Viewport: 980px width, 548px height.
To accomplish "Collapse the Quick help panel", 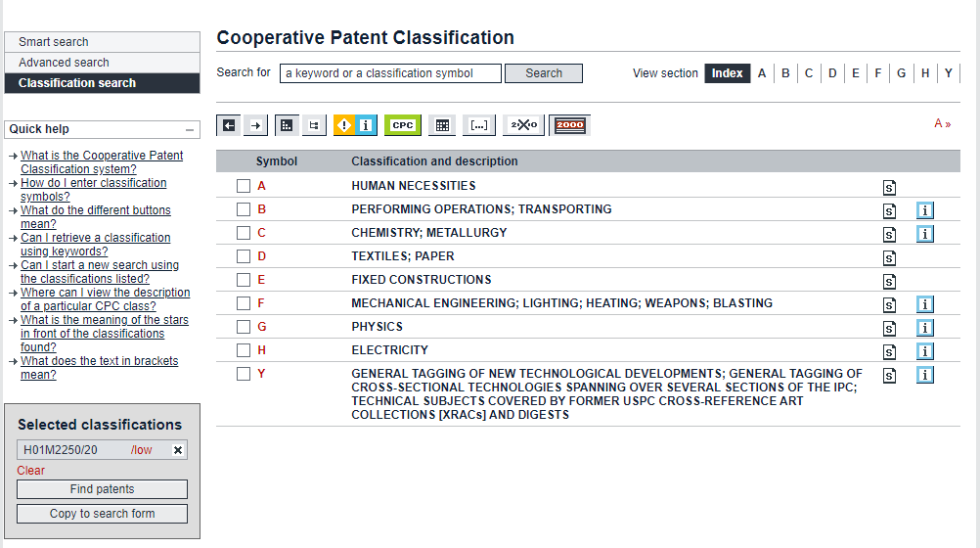I will 189,129.
